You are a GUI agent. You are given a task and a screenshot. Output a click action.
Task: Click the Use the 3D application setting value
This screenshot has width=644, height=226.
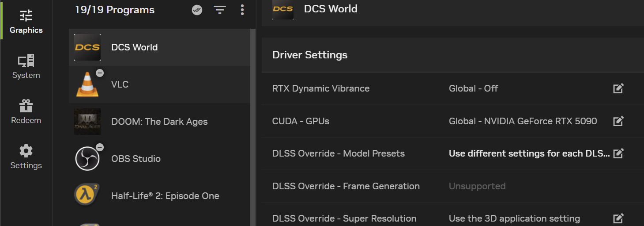[514, 218]
